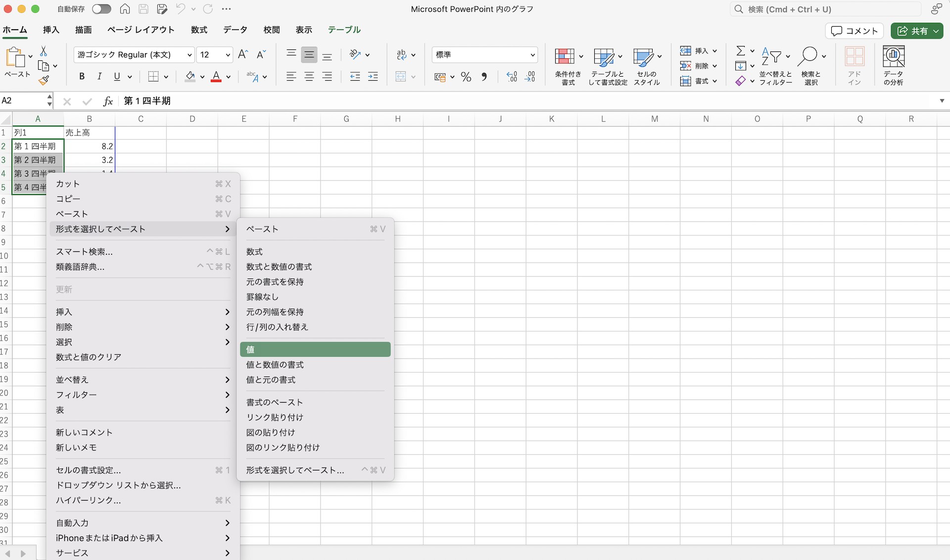The height and width of the screenshot is (560, 950).
Task: Toggle align text left
Action: [x=291, y=77]
